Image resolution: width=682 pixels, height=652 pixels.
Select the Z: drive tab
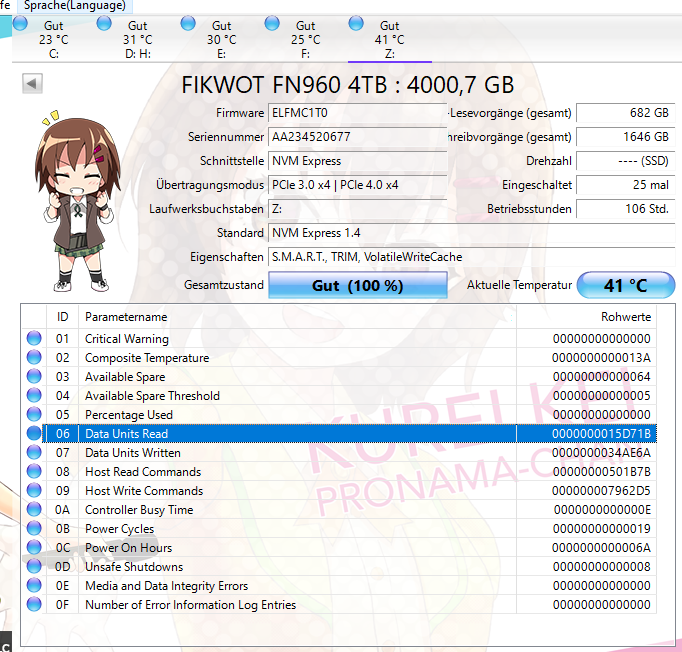click(x=390, y=40)
